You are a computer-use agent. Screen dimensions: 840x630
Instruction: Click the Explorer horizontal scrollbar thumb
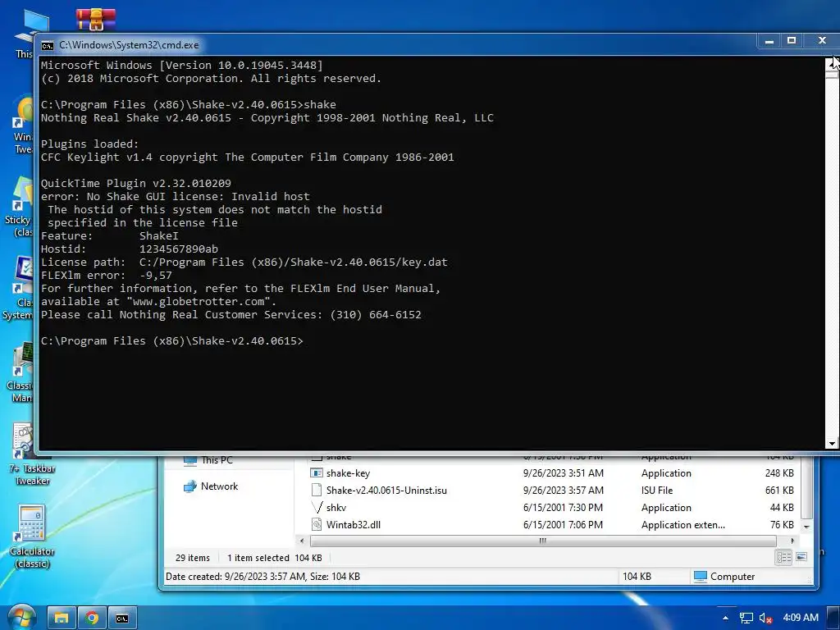pyautogui.click(x=542, y=541)
